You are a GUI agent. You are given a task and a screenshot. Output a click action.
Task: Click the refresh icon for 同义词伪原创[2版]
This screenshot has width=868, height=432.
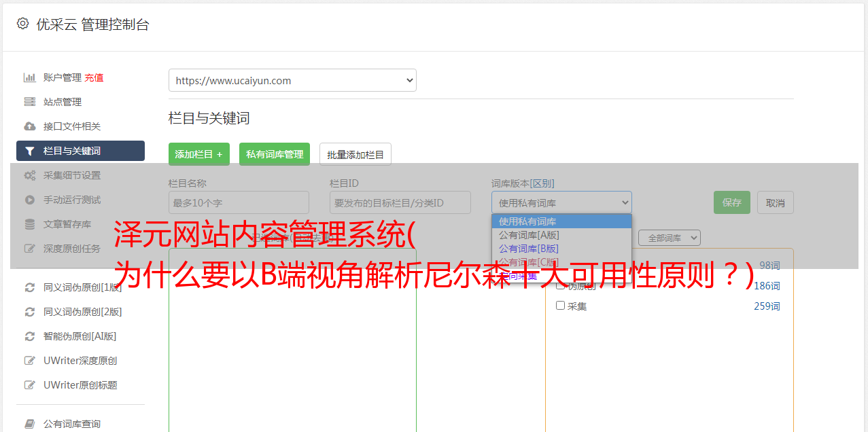pyautogui.click(x=30, y=312)
